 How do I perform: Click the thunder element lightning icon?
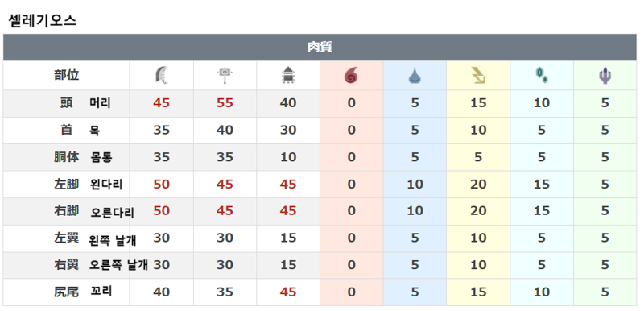point(478,76)
